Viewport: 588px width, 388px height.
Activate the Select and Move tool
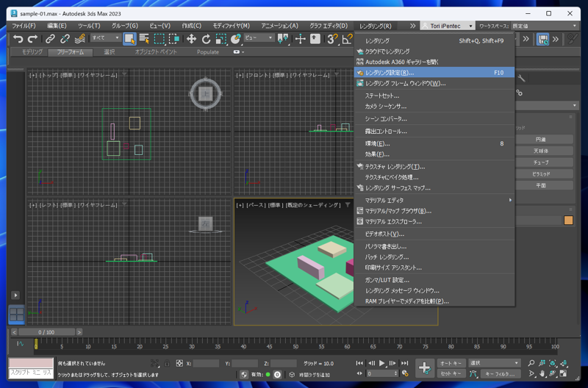[x=191, y=39]
